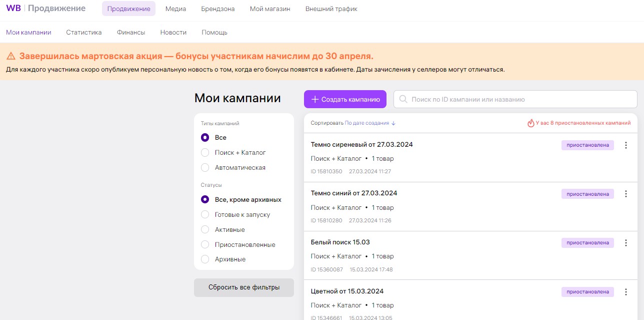Change sorting via «По дате создания»
This screenshot has height=320, width=644.
click(x=366, y=122)
